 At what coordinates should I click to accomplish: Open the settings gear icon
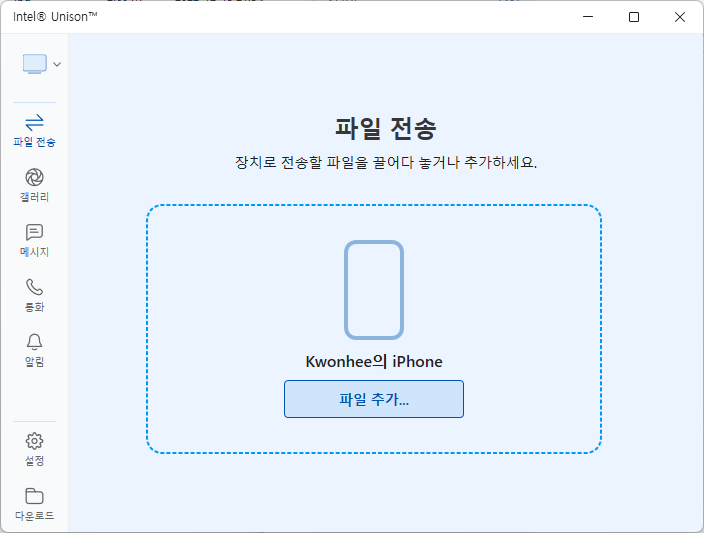click(x=34, y=441)
